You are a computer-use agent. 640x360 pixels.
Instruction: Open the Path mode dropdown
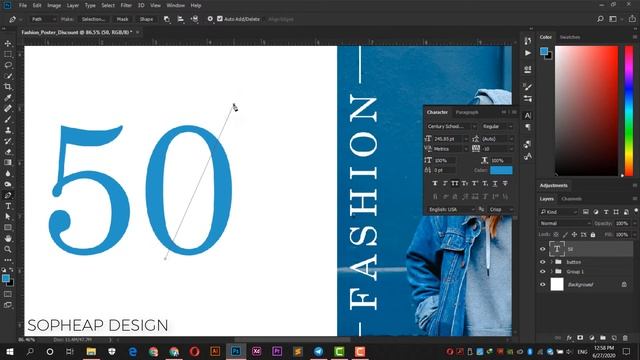tap(43, 19)
